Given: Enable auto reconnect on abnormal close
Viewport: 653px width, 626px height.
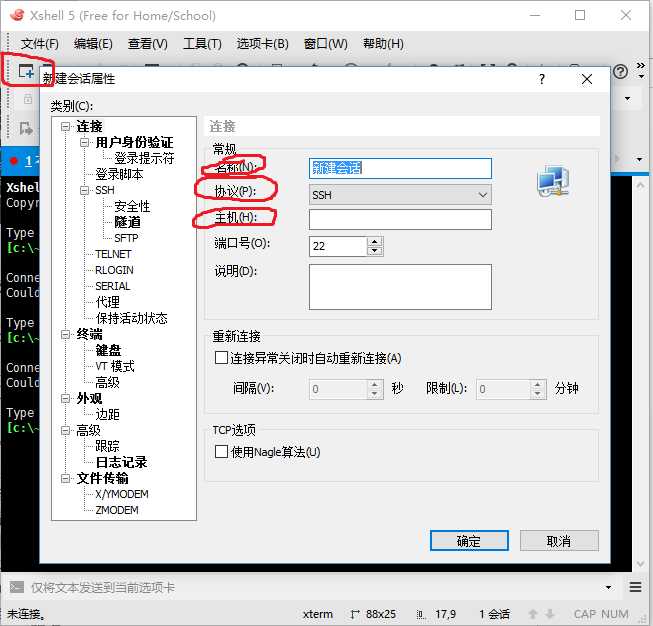Looking at the screenshot, I should [221, 357].
